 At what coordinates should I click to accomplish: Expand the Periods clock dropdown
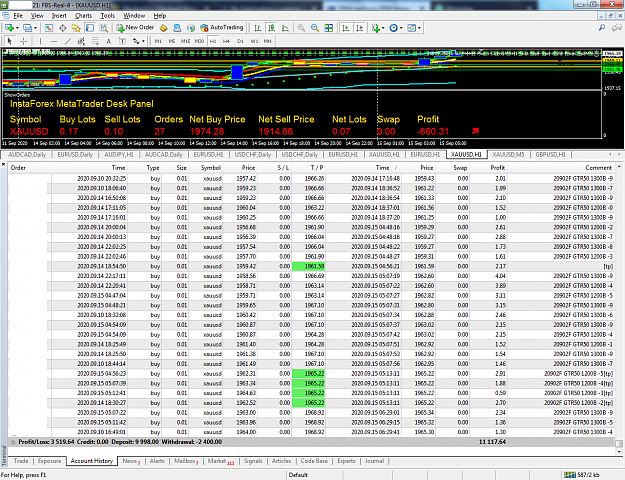(x=401, y=28)
